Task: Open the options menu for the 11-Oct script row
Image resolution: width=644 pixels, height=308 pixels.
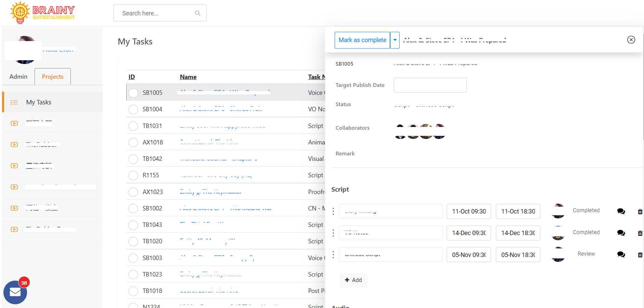Action: [333, 211]
